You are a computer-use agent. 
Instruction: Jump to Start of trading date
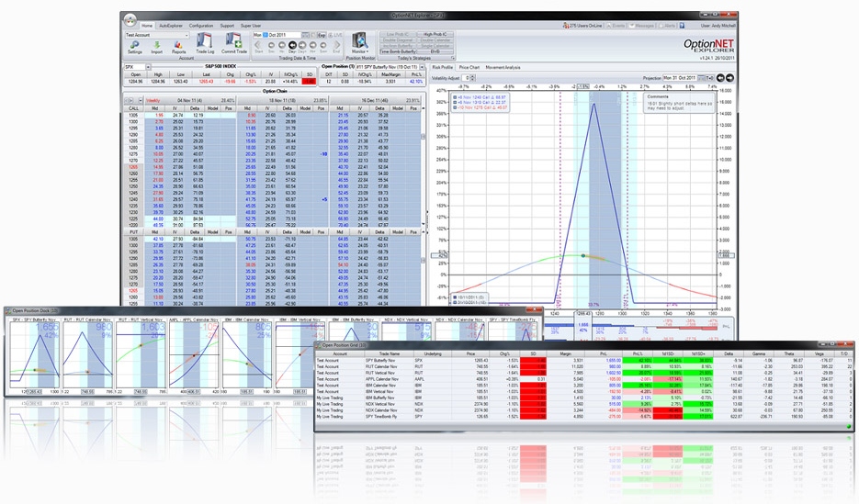(x=258, y=47)
